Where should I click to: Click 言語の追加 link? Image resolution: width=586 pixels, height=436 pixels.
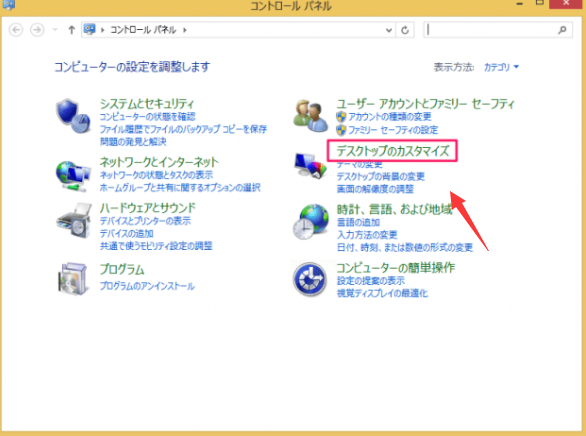tap(358, 222)
